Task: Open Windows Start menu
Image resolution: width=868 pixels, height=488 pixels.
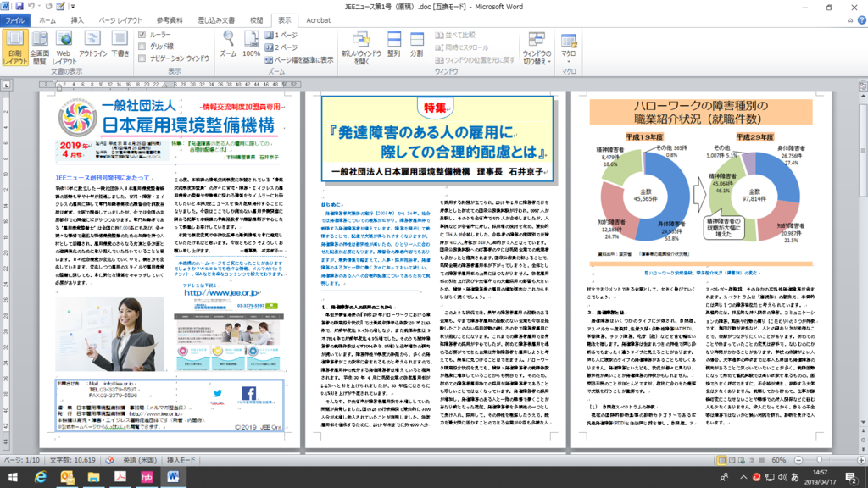Action: click(x=12, y=477)
